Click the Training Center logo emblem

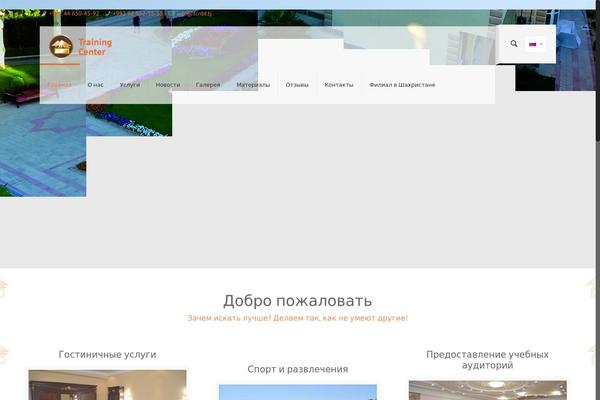point(61,47)
